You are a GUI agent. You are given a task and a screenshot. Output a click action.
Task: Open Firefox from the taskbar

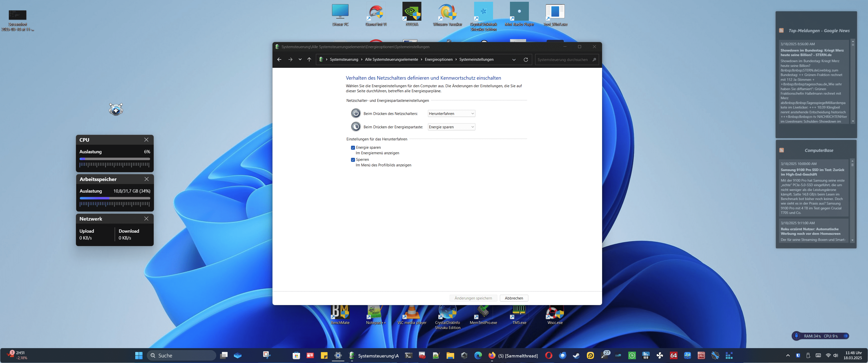pyautogui.click(x=492, y=355)
